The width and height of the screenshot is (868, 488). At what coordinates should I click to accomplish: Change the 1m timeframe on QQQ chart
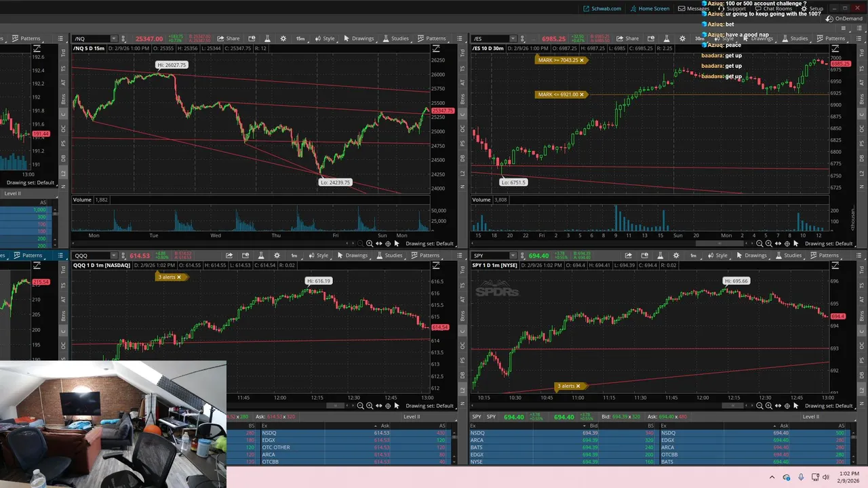(x=294, y=256)
